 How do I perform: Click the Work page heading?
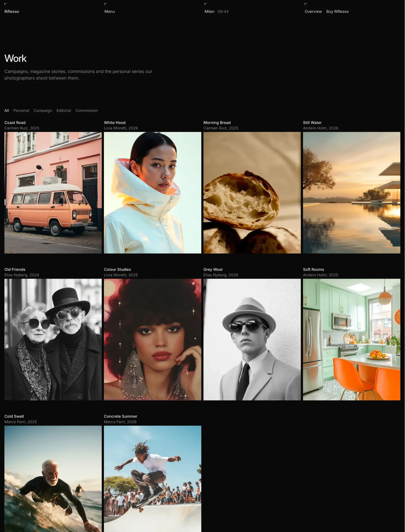click(15, 59)
